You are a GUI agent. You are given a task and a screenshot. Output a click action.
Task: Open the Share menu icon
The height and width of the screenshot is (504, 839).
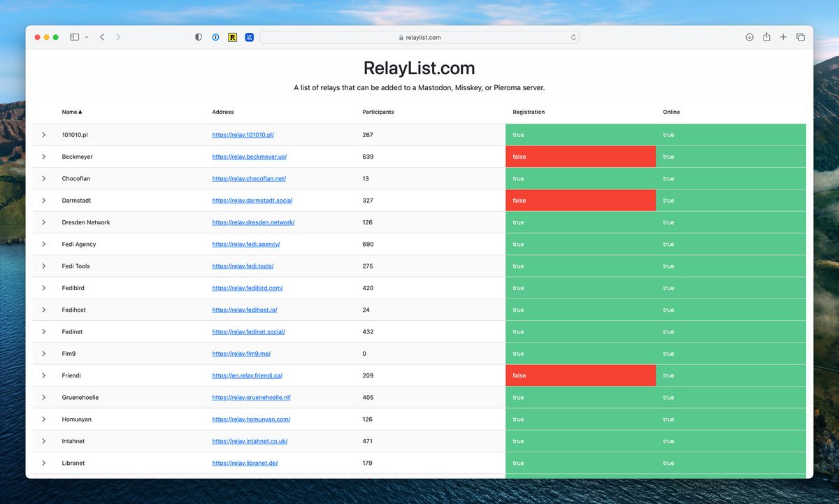coord(766,37)
